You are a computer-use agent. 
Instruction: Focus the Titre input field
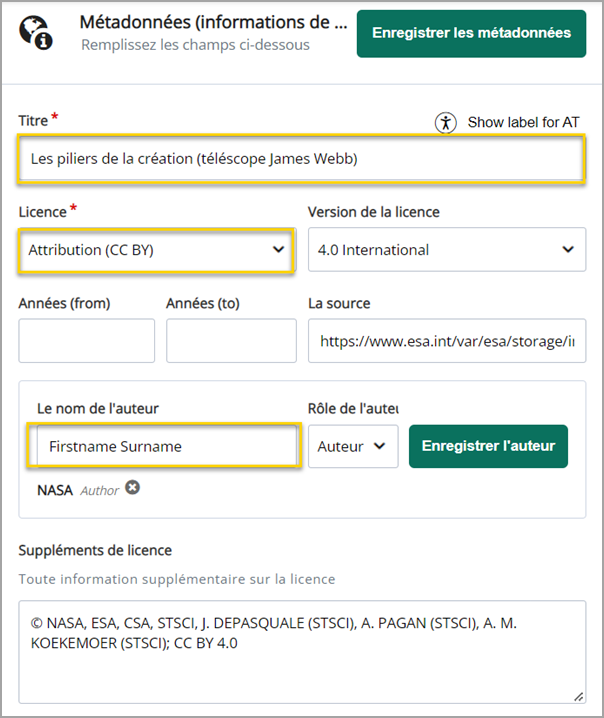[301, 159]
